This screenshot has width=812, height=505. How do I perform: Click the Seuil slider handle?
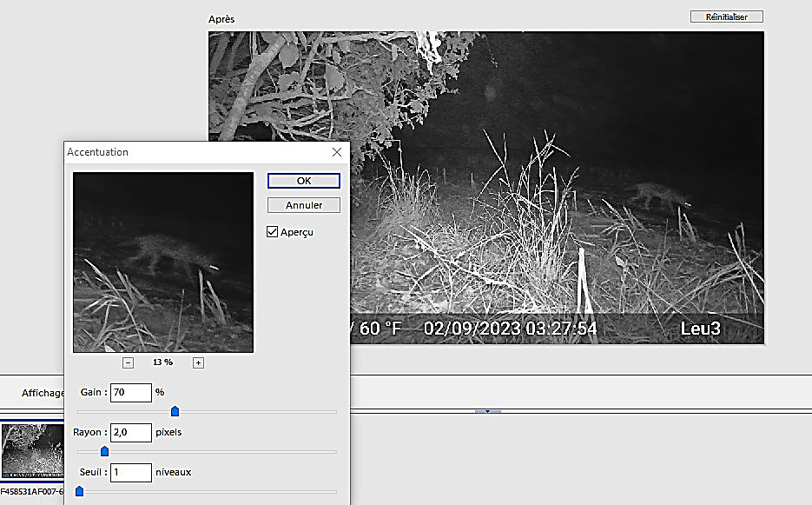[79, 491]
